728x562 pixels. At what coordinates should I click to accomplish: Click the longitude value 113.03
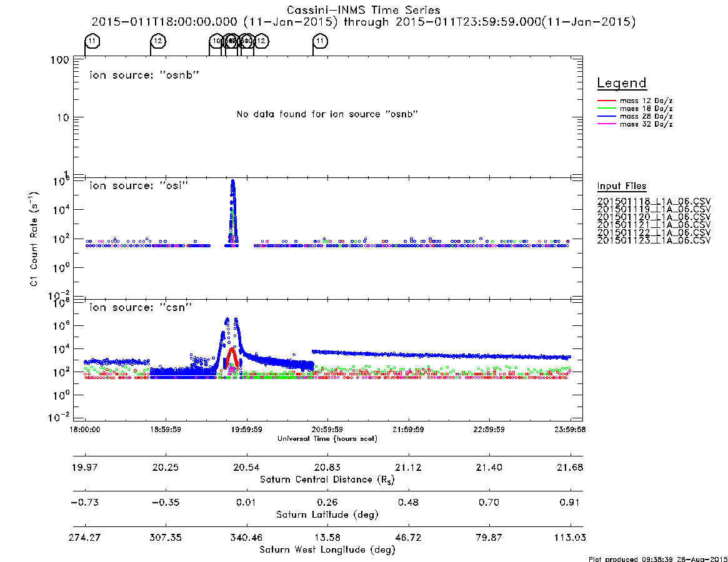pos(570,538)
